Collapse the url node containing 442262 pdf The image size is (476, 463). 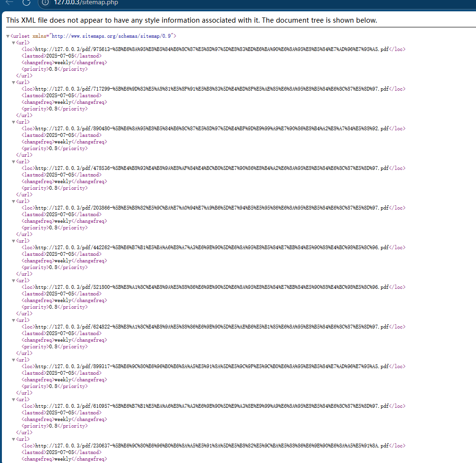pos(13,241)
